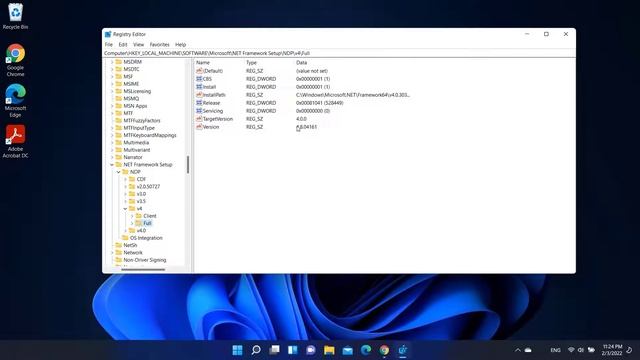Open the Help menu

coord(180,44)
